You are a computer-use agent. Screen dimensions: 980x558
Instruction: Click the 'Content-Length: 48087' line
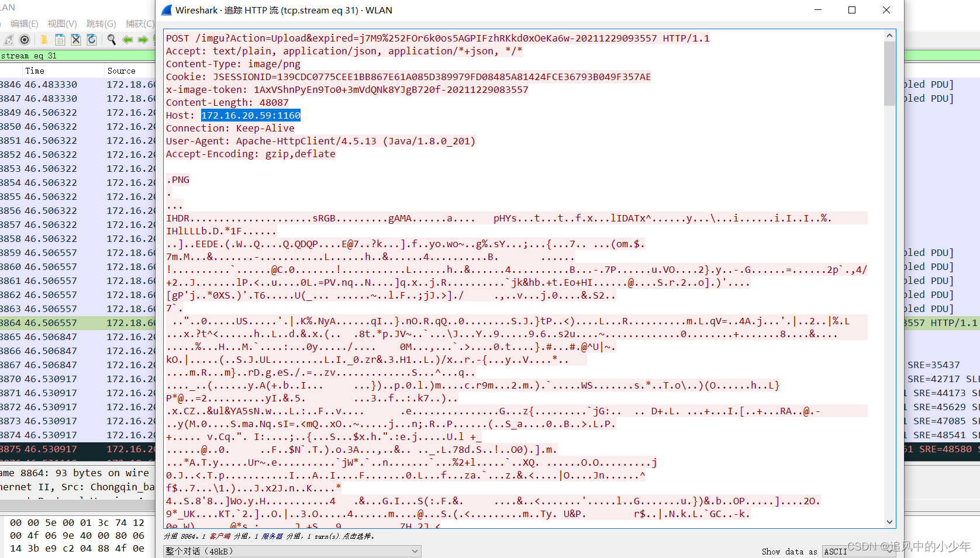click(x=227, y=102)
